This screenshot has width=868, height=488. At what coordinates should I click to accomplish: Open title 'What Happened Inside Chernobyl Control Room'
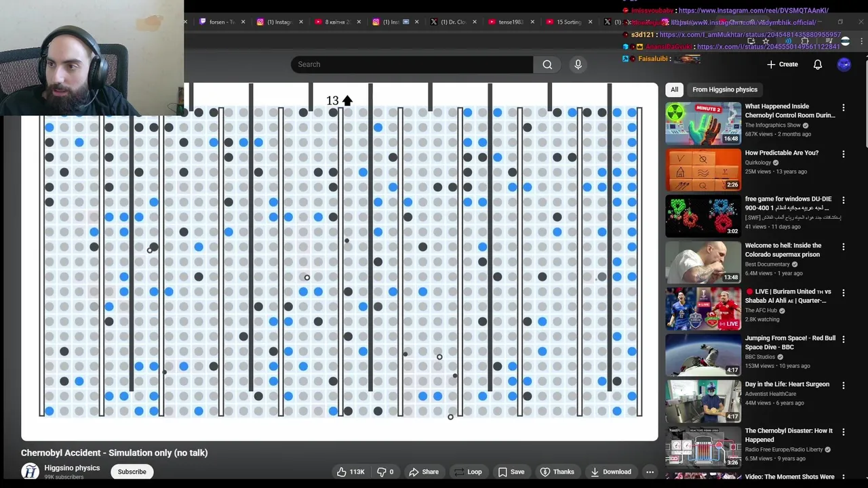click(x=790, y=110)
